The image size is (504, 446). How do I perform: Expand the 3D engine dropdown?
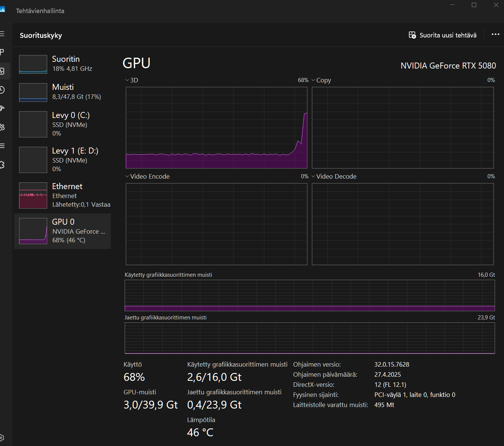click(127, 80)
